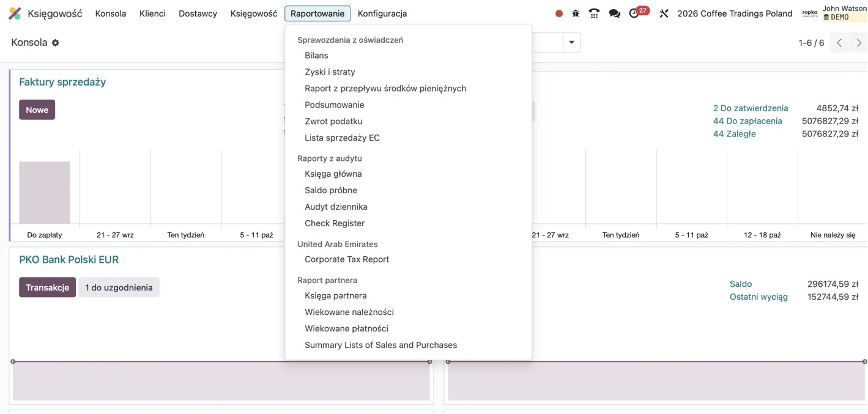This screenshot has height=414, width=868.
Task: Select Wiekowane należności report
Action: 409,312
